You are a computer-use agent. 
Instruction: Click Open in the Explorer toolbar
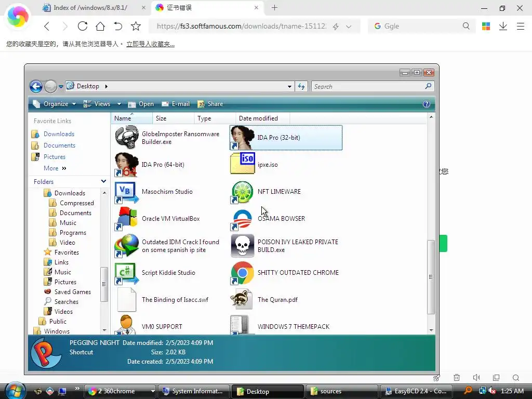pyautogui.click(x=141, y=104)
